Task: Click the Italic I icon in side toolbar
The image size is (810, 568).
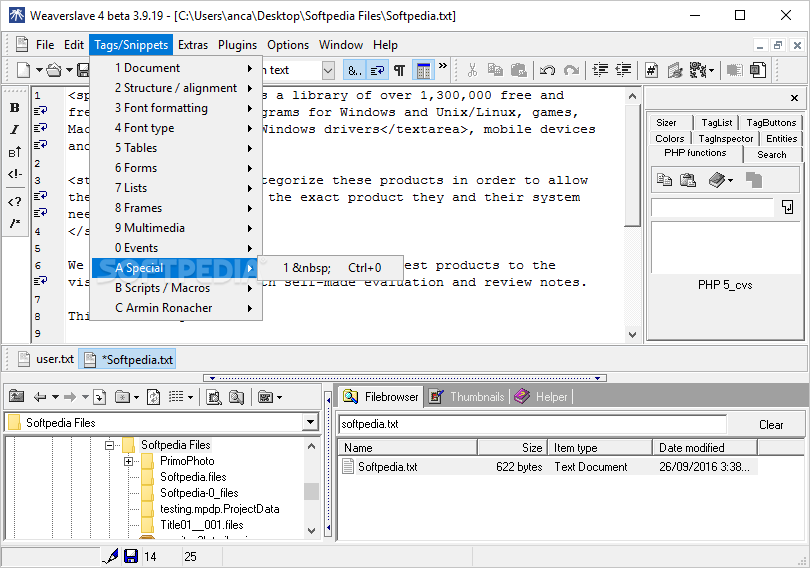Action: coord(14,130)
